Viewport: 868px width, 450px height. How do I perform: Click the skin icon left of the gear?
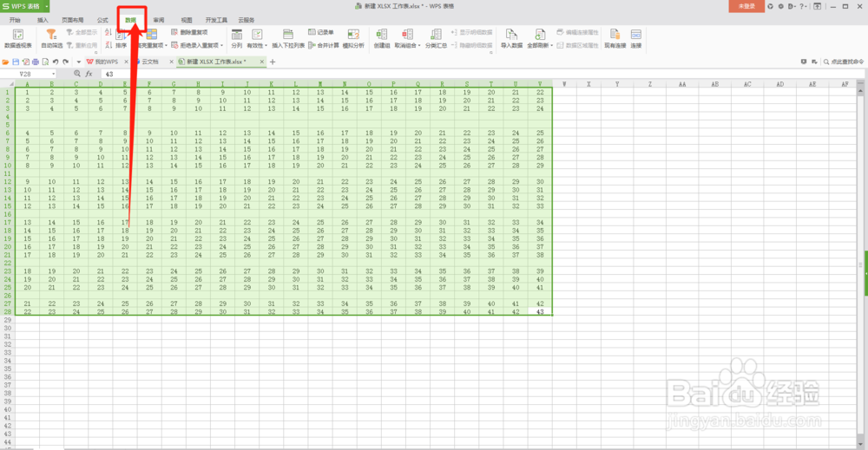point(770,6)
